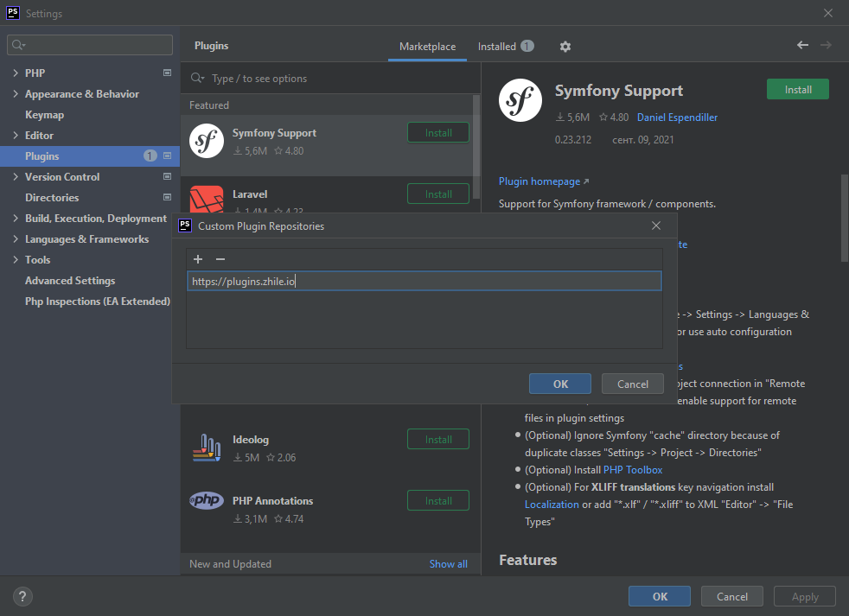Focus the settings search field
The width and height of the screenshot is (849, 616).
[x=90, y=45]
